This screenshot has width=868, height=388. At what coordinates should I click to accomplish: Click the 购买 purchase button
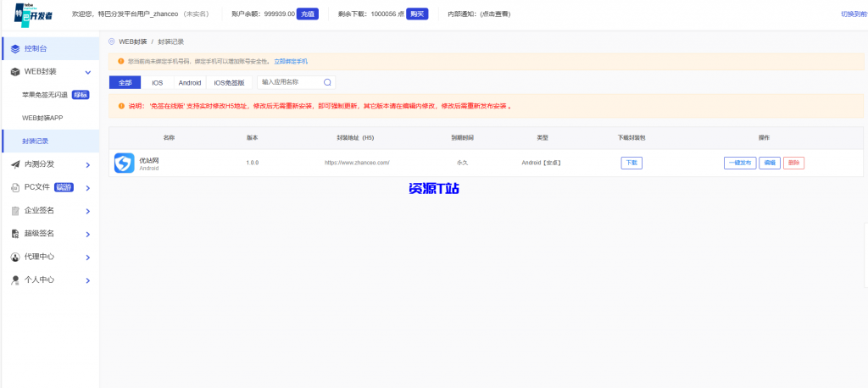417,14
